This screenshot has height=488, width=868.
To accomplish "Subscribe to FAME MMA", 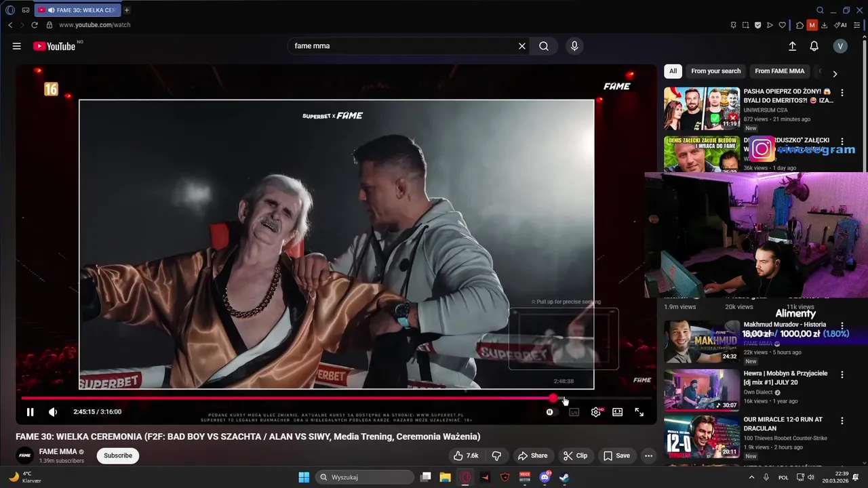I will click(x=118, y=455).
